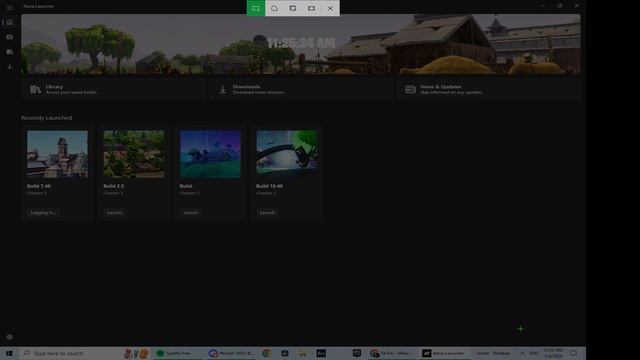Open the Library card
Viewport: 640px width, 360px height.
pos(113,89)
